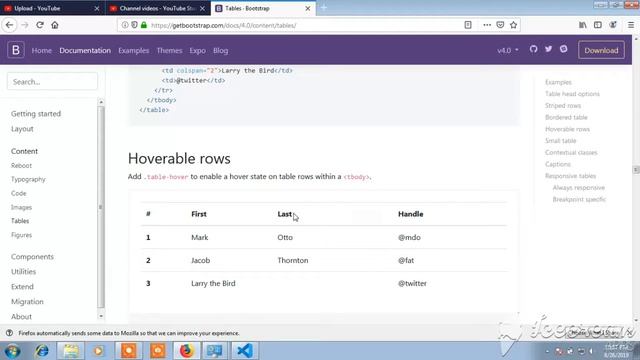Reload the page with the refresh icon

pyautogui.click(x=40, y=25)
